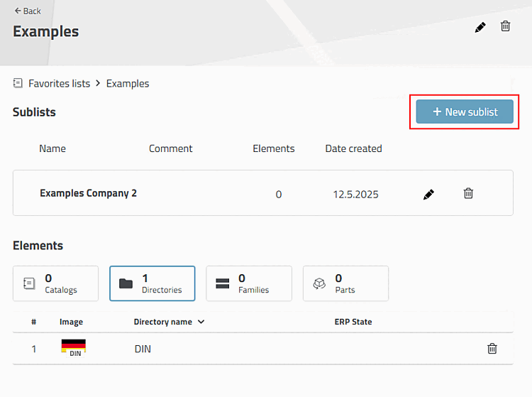Create a New sublist
Screen dimensions: 532x397
coord(465,112)
